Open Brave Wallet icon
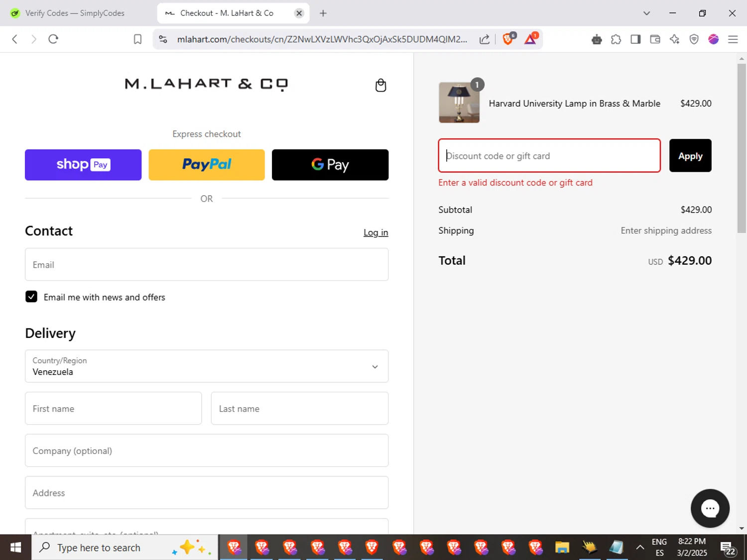Screen dimensions: 747x560 coord(655,39)
